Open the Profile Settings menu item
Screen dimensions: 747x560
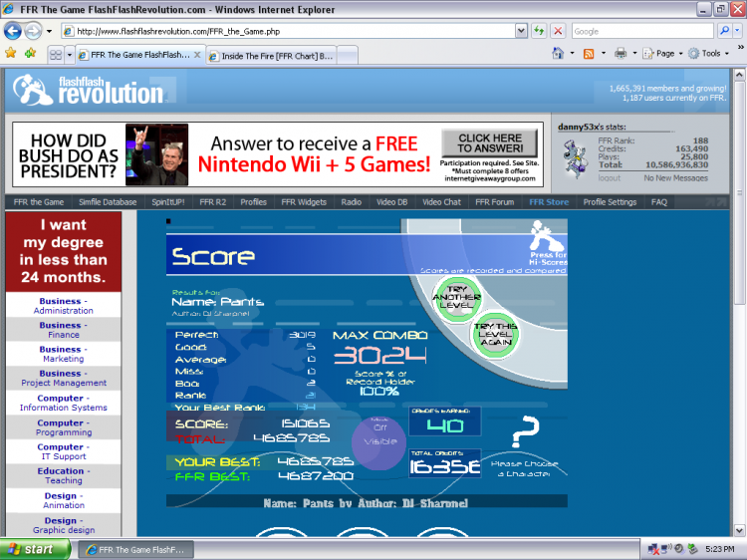point(610,202)
